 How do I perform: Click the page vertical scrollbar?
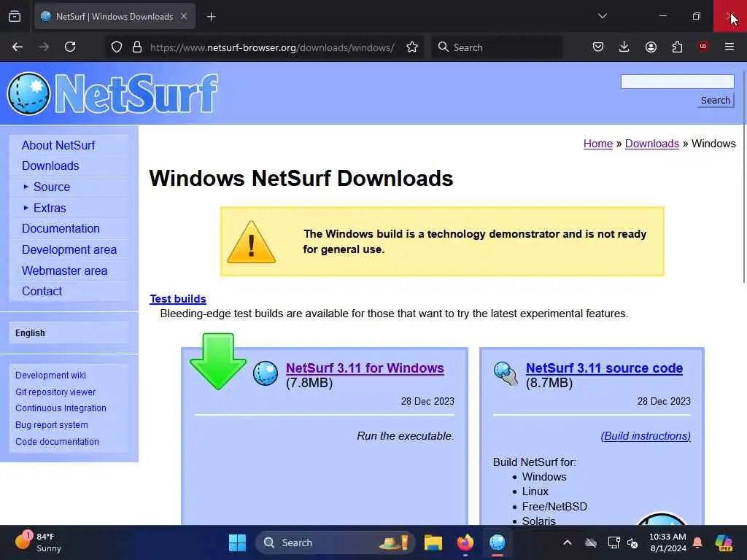coord(743,176)
